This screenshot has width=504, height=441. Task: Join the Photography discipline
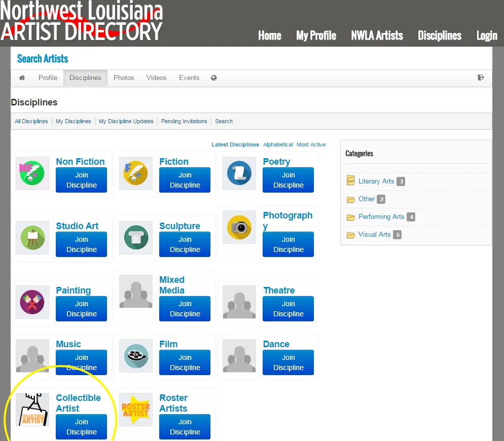(289, 244)
